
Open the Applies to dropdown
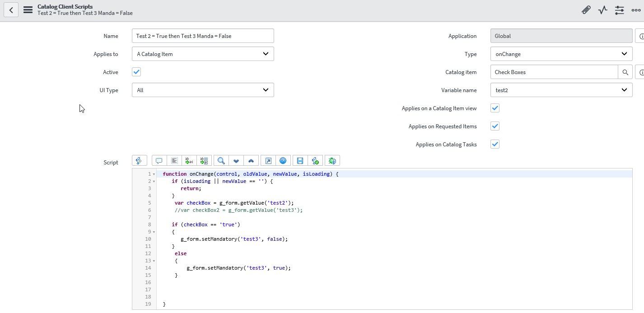tap(203, 54)
